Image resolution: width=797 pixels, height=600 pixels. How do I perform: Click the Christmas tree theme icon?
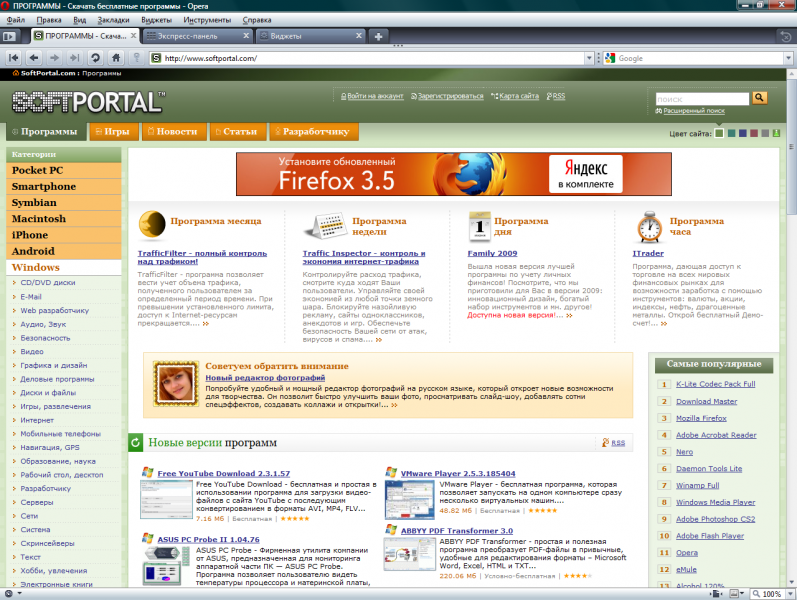776,133
